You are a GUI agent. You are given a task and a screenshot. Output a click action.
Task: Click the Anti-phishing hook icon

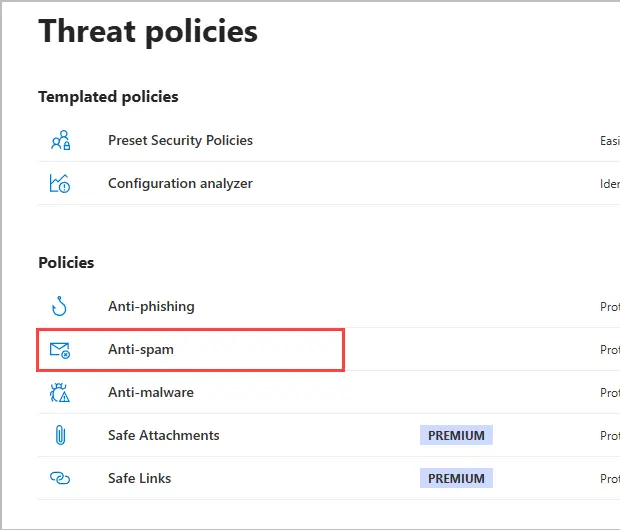pos(60,307)
